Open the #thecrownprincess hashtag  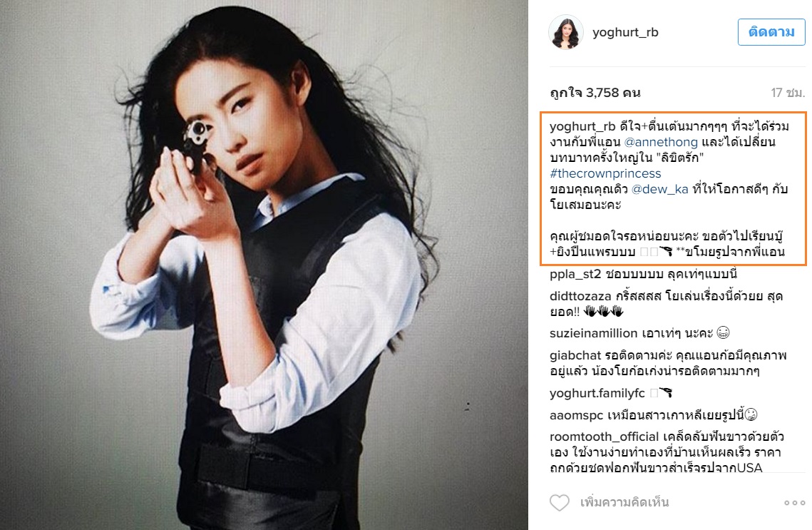pos(605,173)
